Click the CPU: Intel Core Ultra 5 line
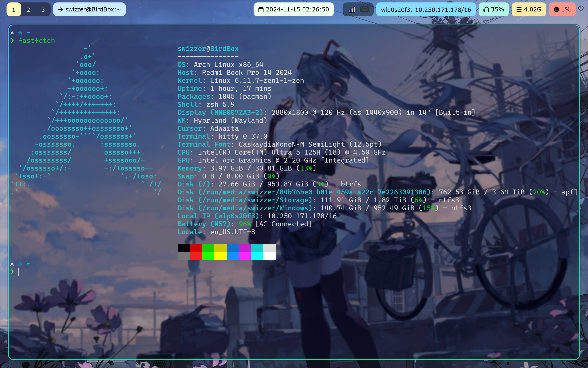 [x=282, y=152]
